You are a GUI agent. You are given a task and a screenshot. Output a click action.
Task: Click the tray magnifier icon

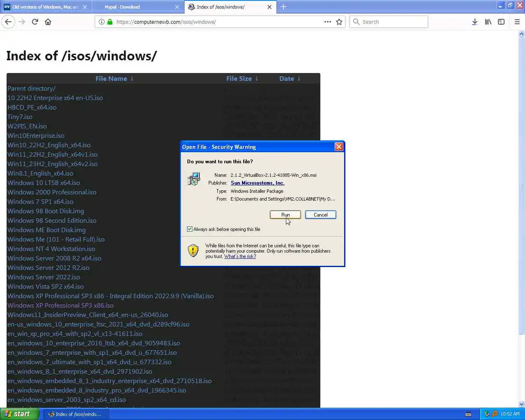(x=495, y=414)
